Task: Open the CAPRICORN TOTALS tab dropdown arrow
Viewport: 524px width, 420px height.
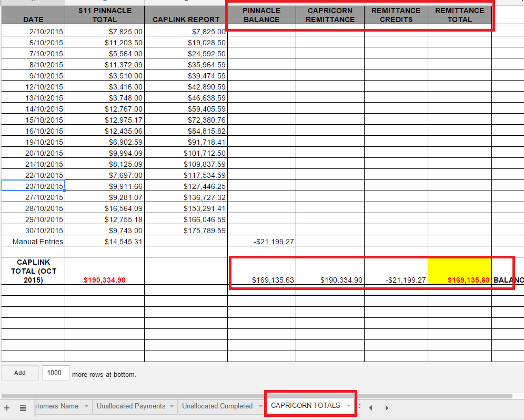Action: tap(348, 406)
